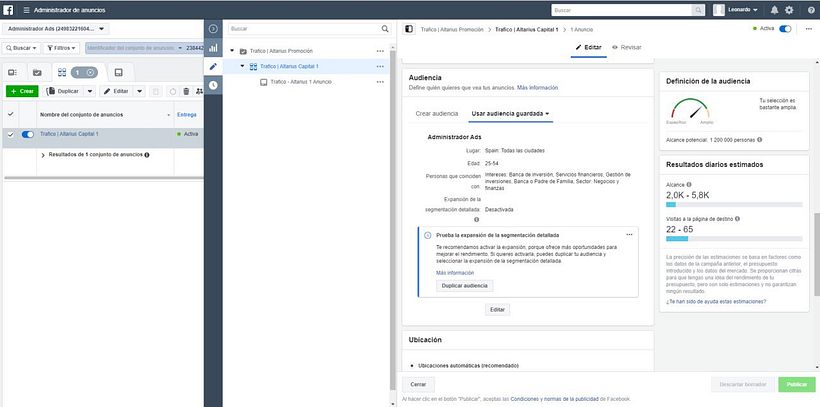Open the settings gear icon
Image resolution: width=820 pixels, height=407 pixels.
click(789, 10)
